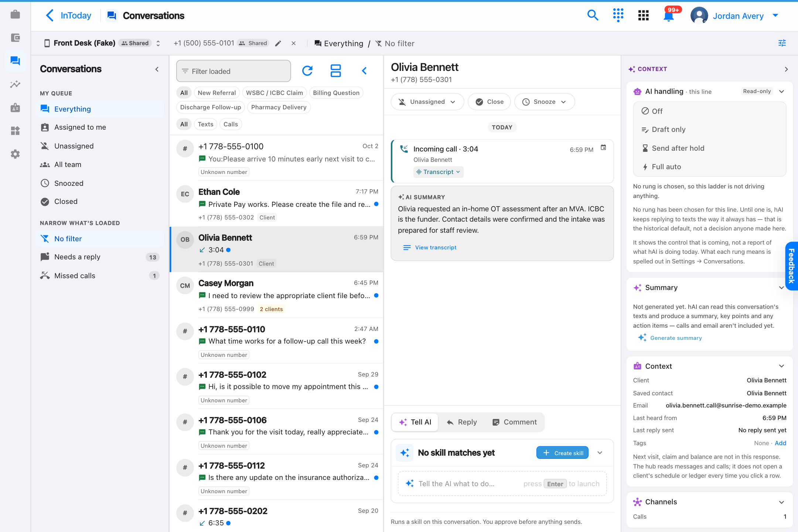Viewport: 798px width, 532px height.
Task: Open the Feedback side tab
Action: (791, 266)
